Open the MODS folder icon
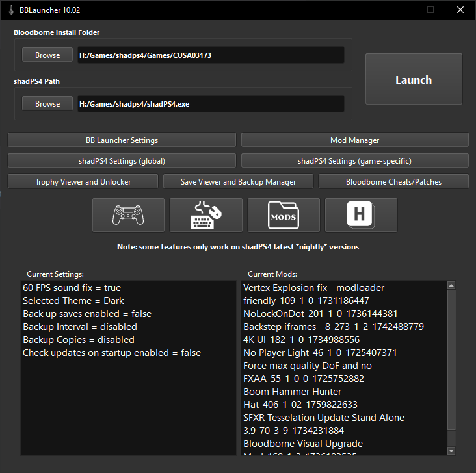Screen dimensions: 476x473 point(284,215)
